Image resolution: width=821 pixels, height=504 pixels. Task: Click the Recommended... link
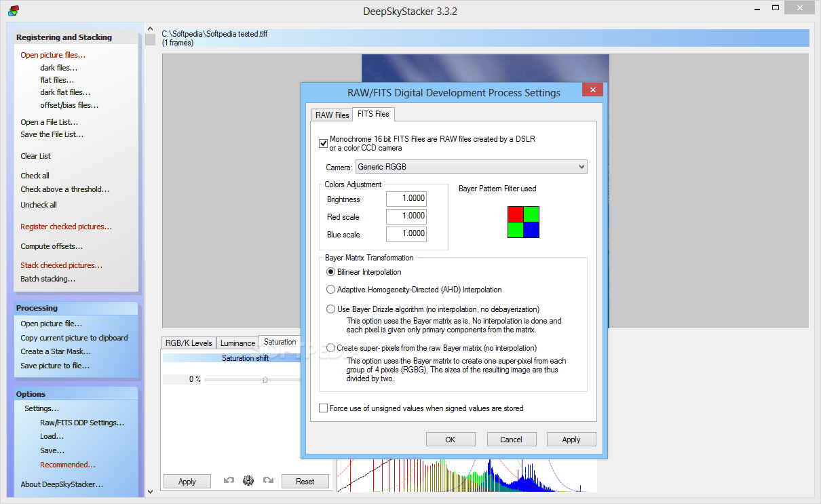[68, 465]
